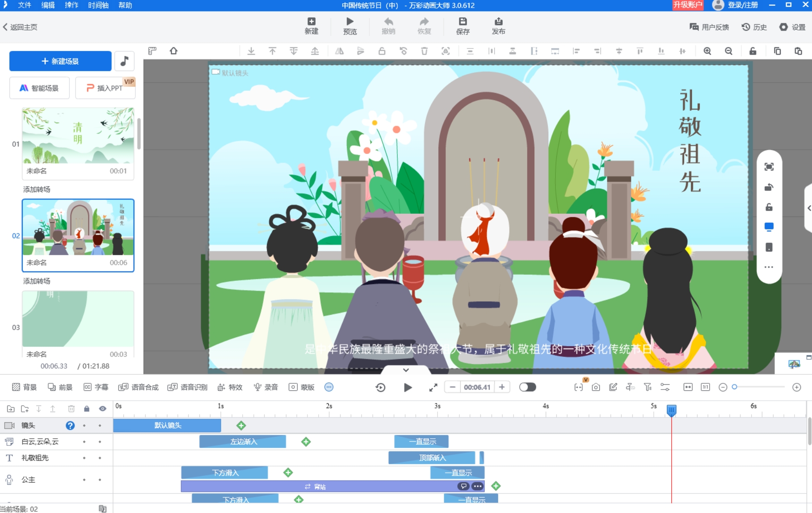Click the fit-to-screen icon in right floating panel
812x513 pixels.
pyautogui.click(x=769, y=167)
